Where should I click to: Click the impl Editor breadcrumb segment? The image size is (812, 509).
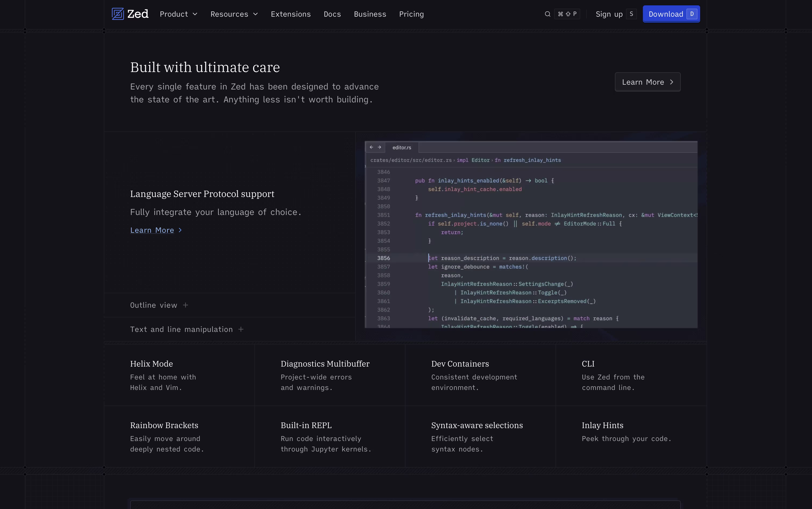473,160
